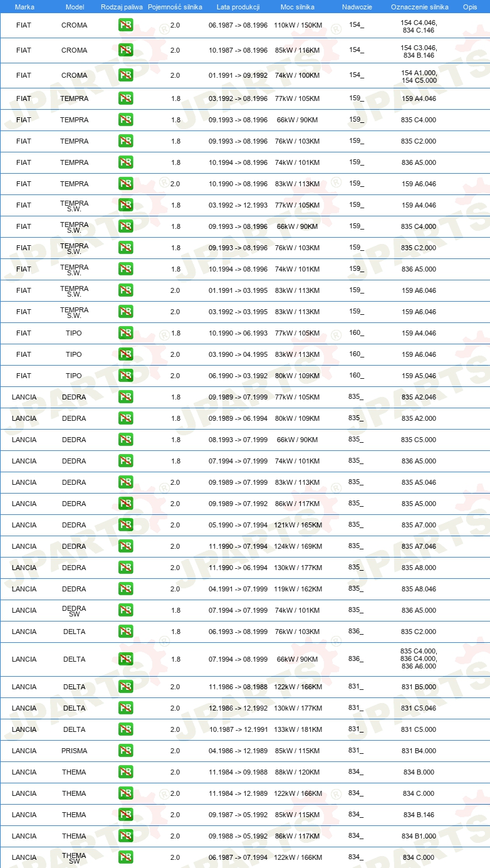Image resolution: width=490 pixels, height=868 pixels.
Task: Click PB icon in Dedra 130kW / 177KM row
Action: (126, 568)
